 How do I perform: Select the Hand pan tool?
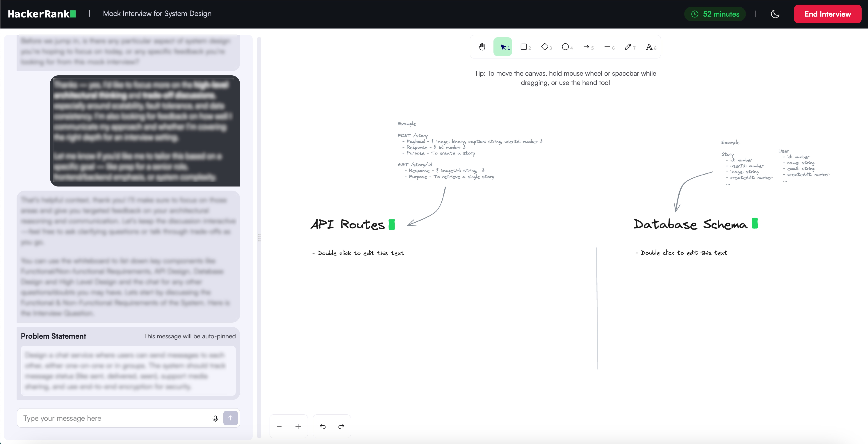pos(482,47)
